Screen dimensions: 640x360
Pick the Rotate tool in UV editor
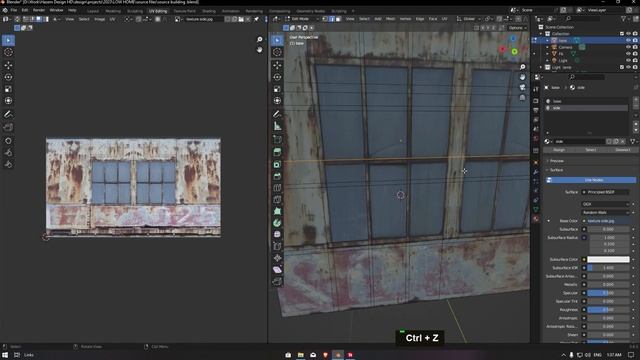point(8,77)
